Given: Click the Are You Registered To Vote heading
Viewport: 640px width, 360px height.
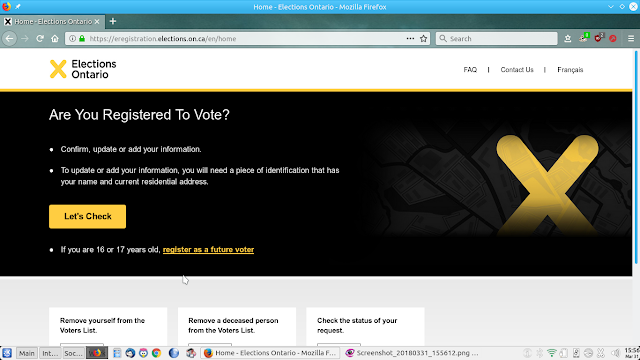Looking at the screenshot, I should [x=139, y=115].
